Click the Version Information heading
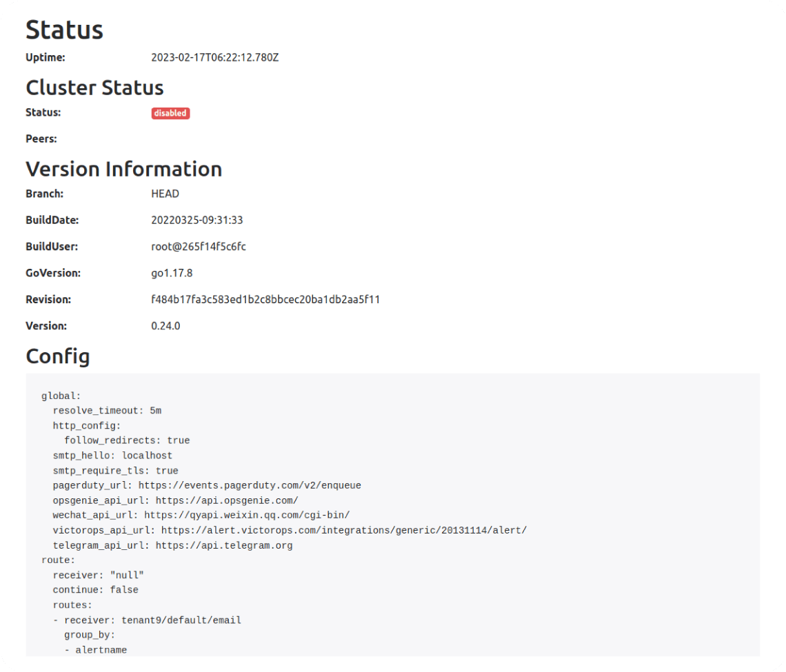This screenshot has width=786, height=672. click(x=123, y=169)
